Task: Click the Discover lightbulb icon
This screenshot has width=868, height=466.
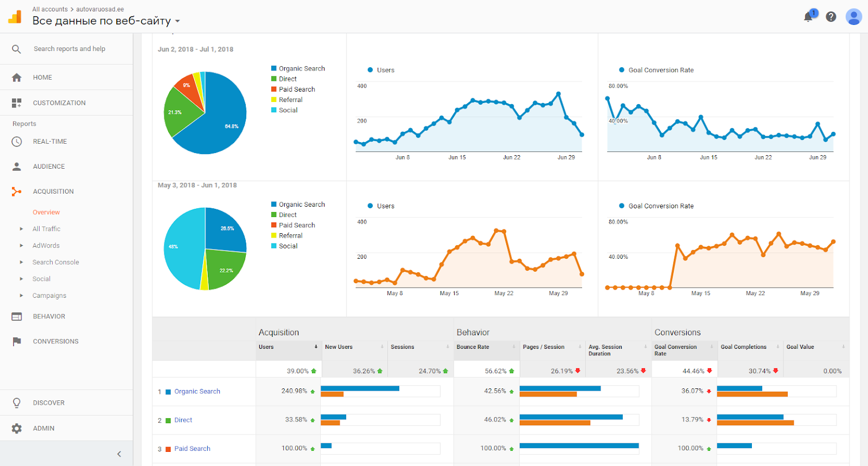Action: tap(17, 403)
